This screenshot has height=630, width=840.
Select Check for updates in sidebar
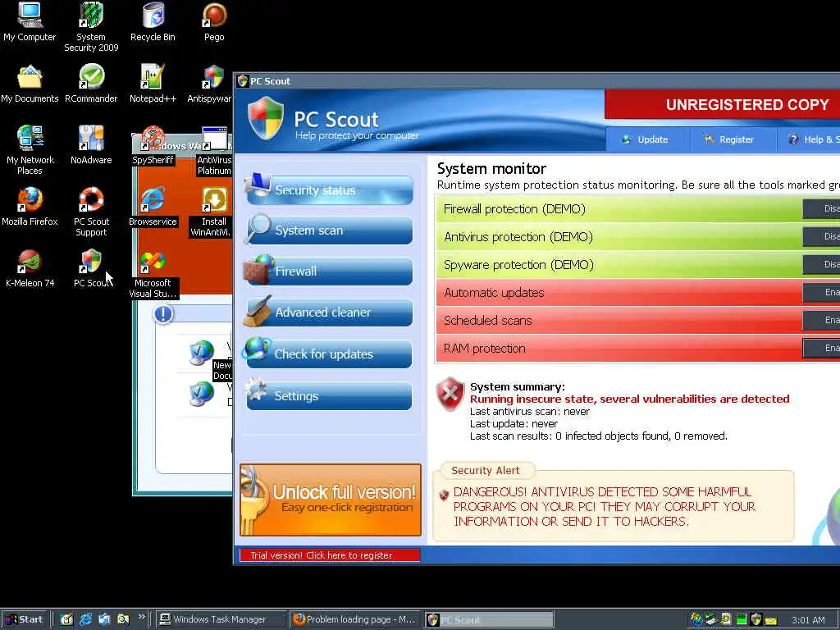[329, 354]
